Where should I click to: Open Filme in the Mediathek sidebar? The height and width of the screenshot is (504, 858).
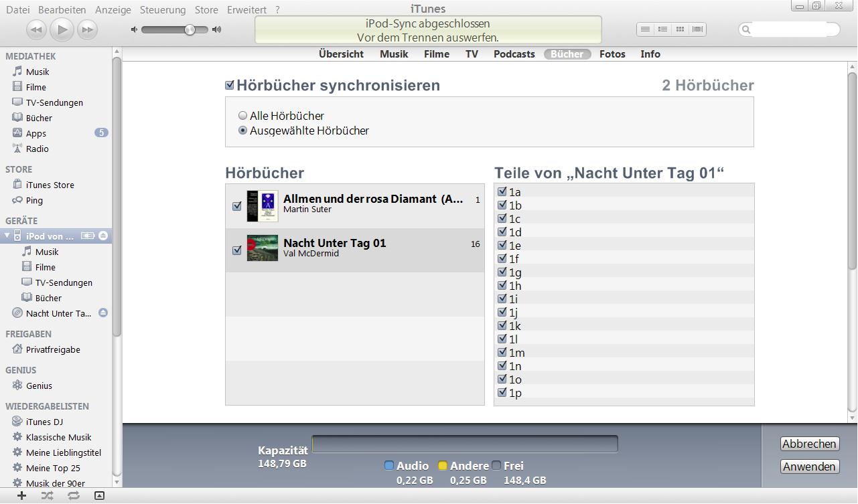[x=36, y=87]
